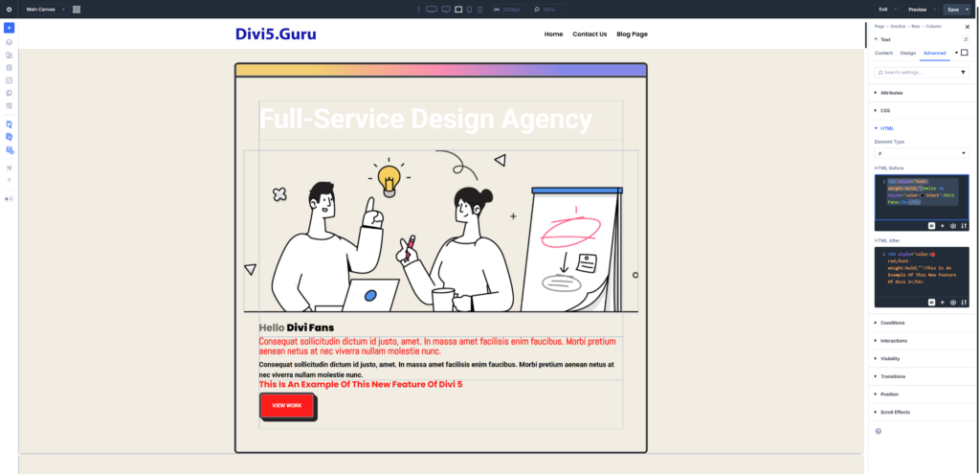The image size is (980, 474).
Task: Click the Contact Us navigation link
Action: [x=590, y=34]
